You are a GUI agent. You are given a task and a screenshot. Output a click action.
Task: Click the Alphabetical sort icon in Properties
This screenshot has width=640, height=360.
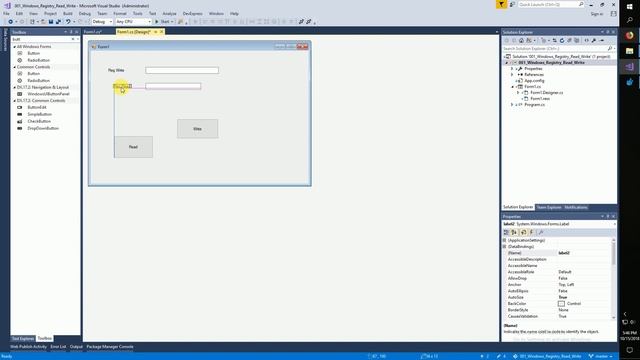(x=514, y=232)
